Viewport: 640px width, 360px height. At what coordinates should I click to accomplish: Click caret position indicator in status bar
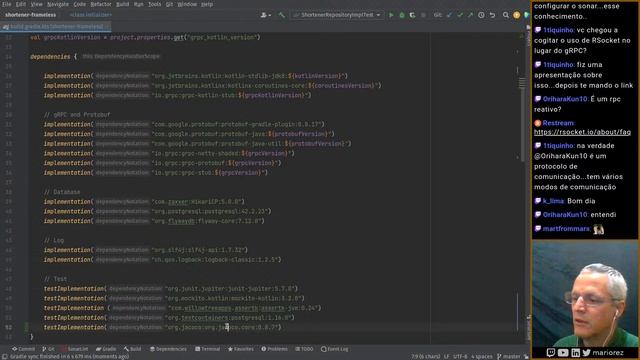point(425,356)
